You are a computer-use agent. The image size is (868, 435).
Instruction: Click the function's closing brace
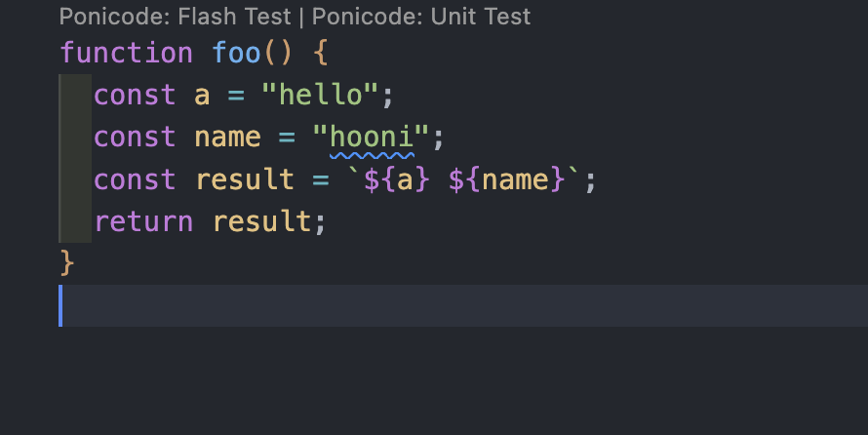[x=66, y=263]
